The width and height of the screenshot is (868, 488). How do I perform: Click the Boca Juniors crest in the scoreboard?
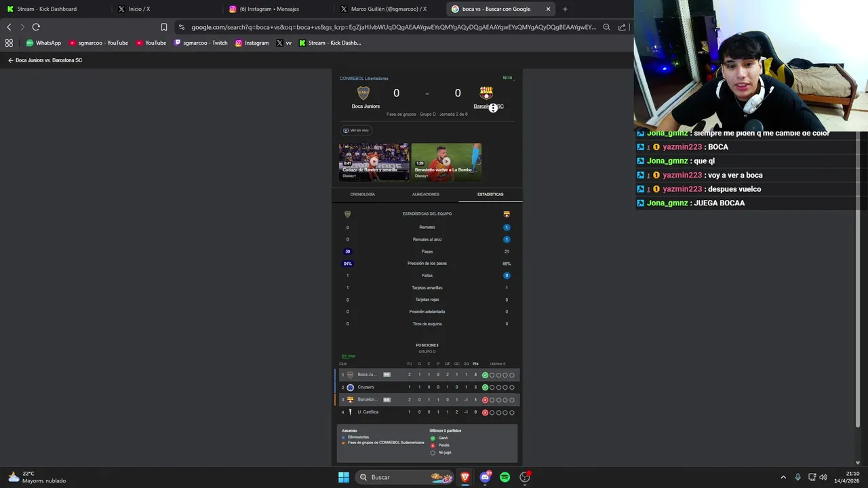(x=363, y=93)
